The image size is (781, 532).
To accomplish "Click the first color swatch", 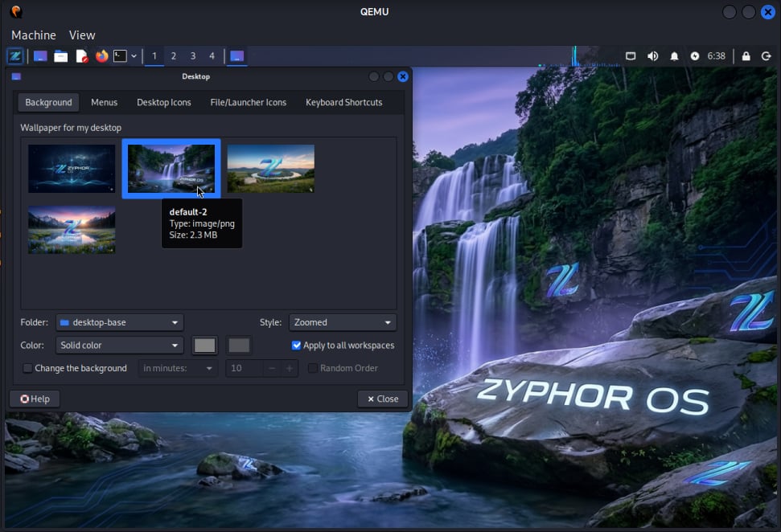I will [205, 346].
